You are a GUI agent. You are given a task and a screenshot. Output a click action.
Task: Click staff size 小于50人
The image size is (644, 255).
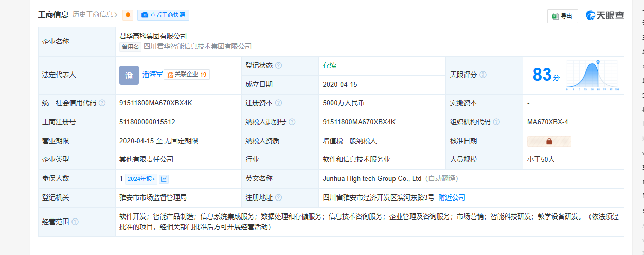[541, 160]
